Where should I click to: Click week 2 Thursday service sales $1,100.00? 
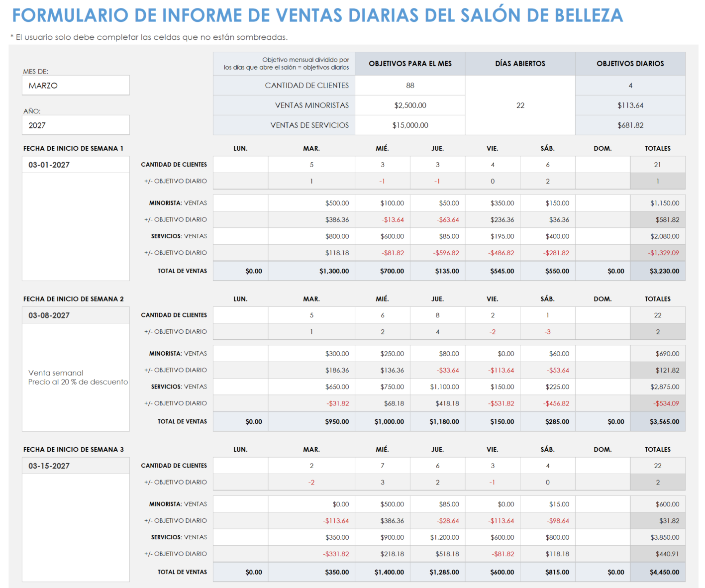[437, 387]
